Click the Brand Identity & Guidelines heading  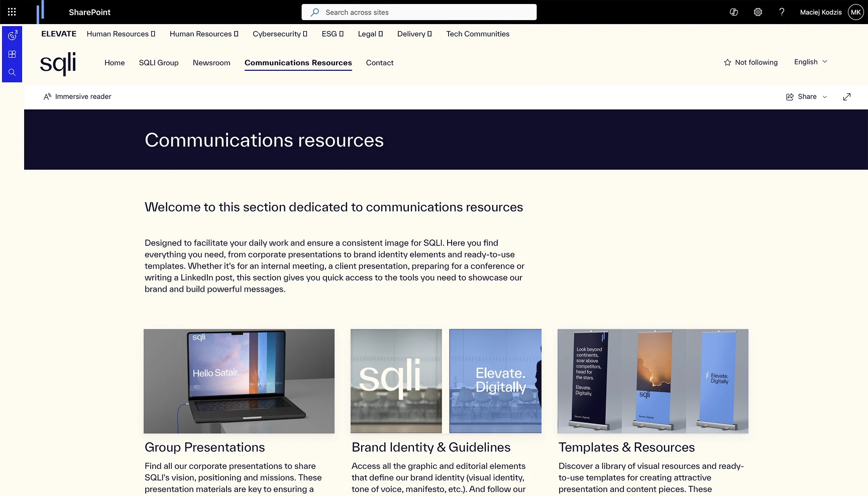tap(431, 447)
